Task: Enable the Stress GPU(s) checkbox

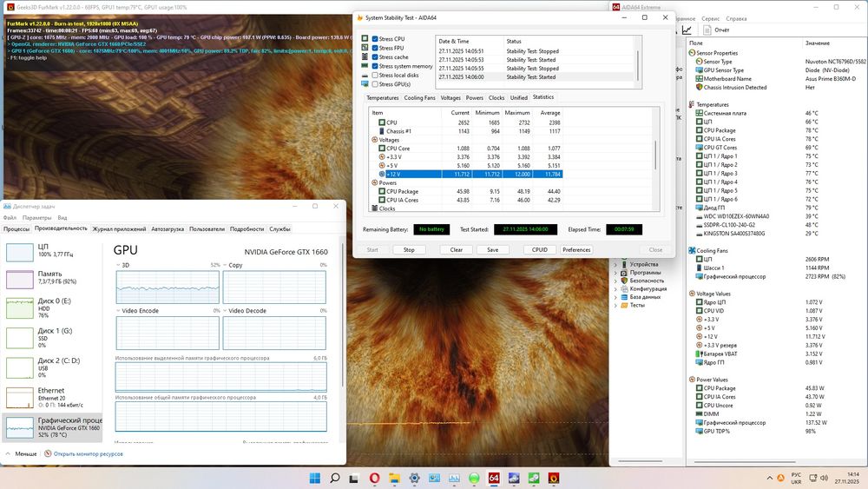Action: pos(375,84)
